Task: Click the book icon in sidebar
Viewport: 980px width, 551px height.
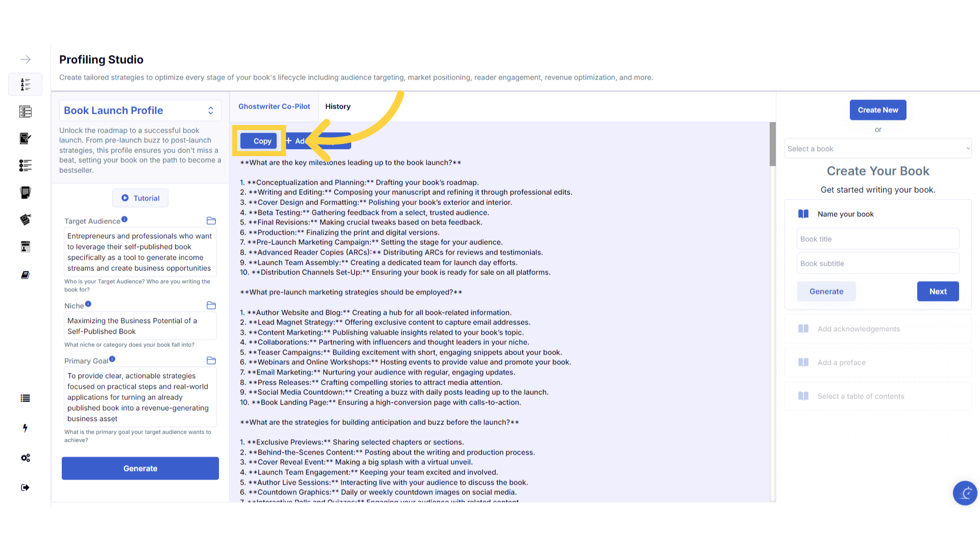Action: [x=25, y=275]
